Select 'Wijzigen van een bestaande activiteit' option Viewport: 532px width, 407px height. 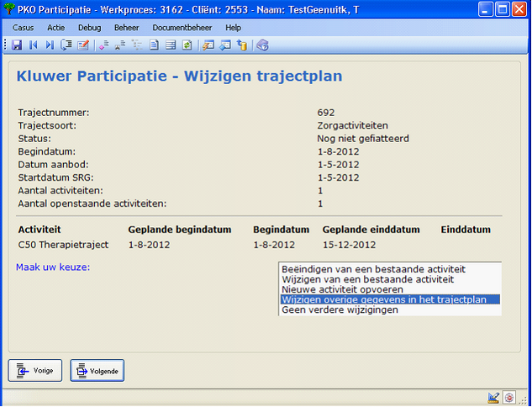tap(390, 280)
